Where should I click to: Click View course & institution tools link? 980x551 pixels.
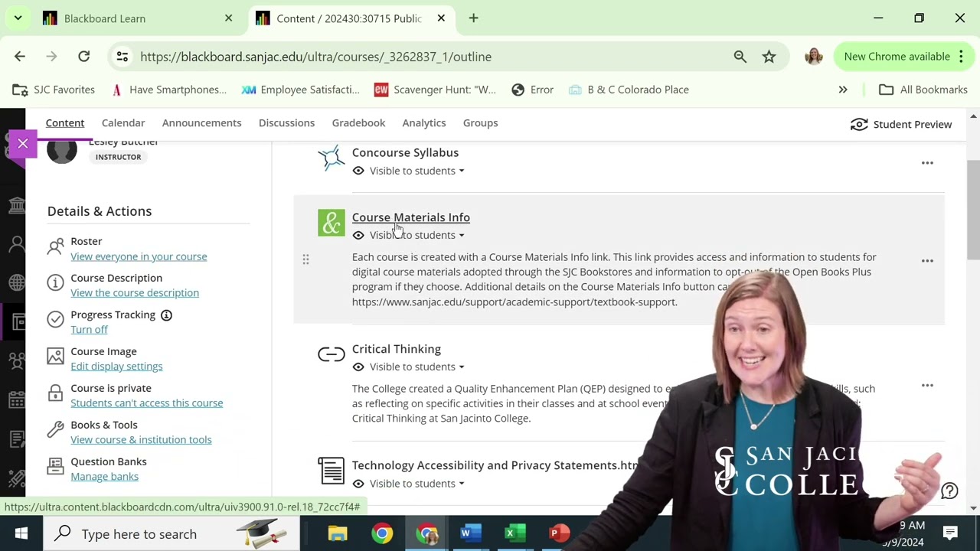[x=141, y=439]
